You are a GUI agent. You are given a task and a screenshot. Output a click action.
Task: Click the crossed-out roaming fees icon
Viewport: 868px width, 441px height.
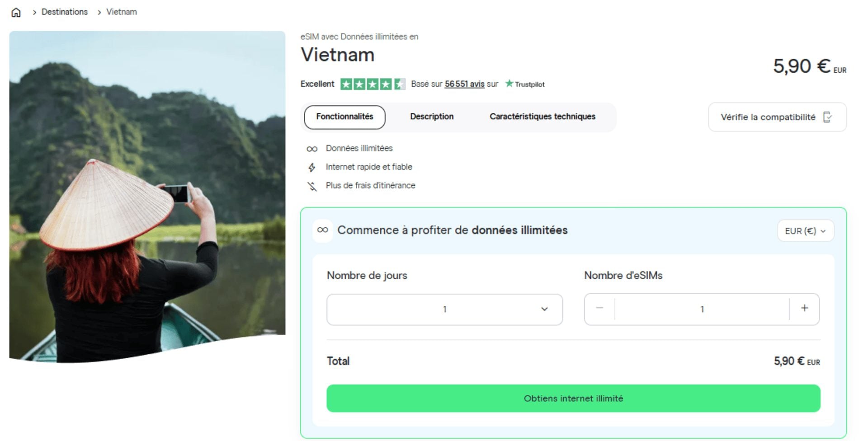311,185
